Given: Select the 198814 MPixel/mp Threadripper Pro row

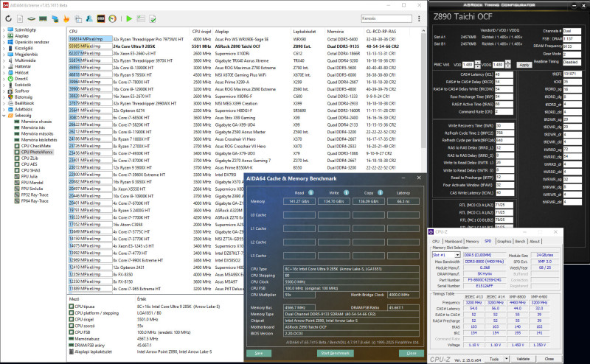Looking at the screenshot, I should [x=245, y=39].
